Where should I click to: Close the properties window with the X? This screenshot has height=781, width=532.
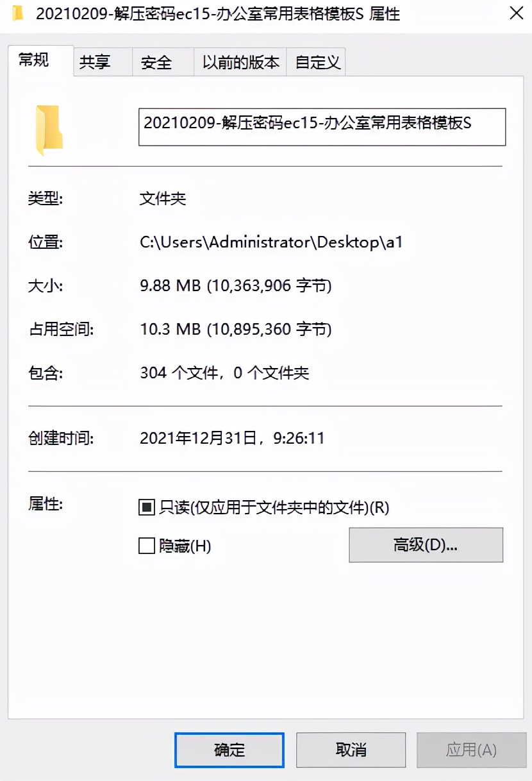coord(515,13)
